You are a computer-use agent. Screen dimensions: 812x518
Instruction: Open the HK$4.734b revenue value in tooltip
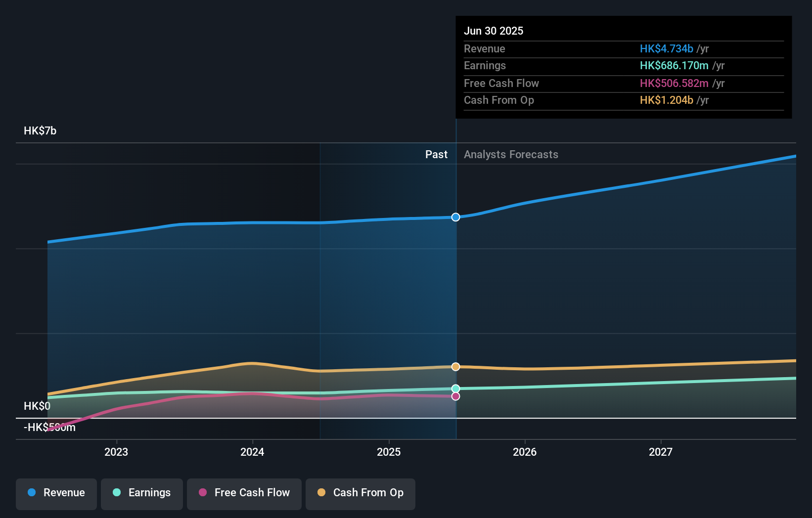click(x=667, y=48)
